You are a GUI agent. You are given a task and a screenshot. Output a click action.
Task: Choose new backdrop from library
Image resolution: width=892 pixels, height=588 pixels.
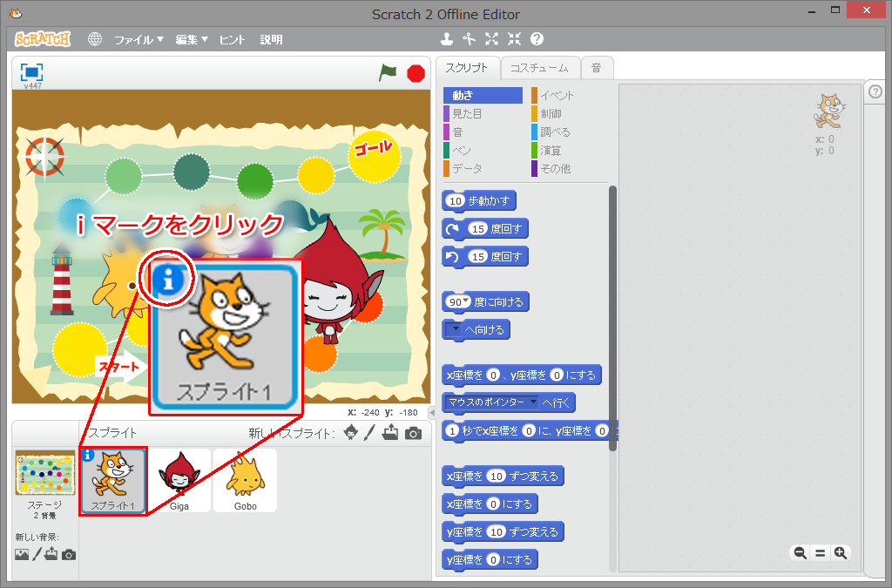point(22,554)
